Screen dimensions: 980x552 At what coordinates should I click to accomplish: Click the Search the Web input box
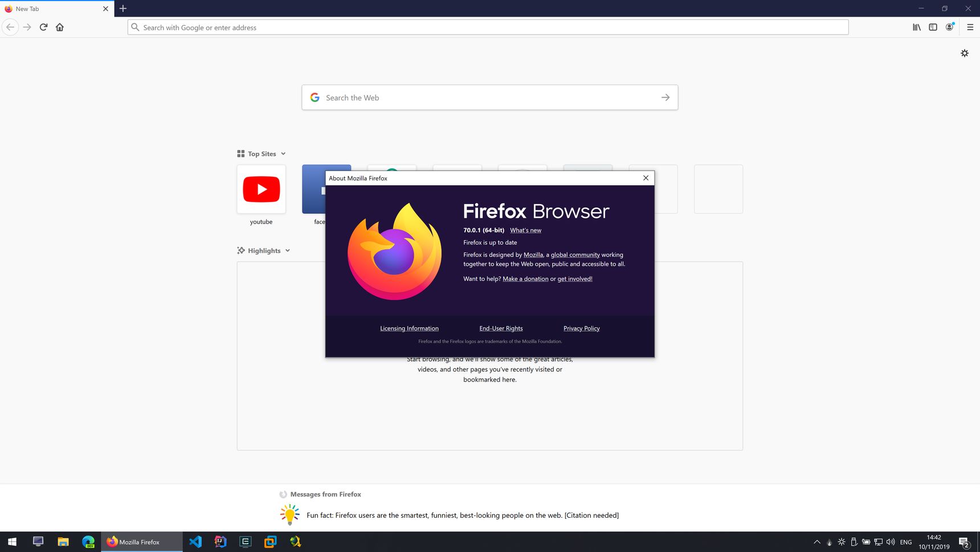489,98
